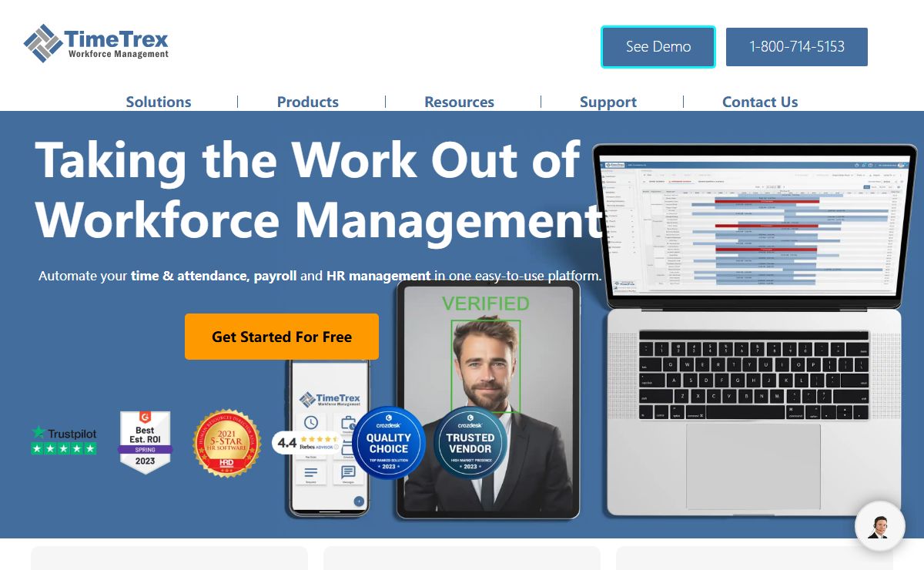The width and height of the screenshot is (924, 570).
Task: Open the See Demo button
Action: click(x=658, y=47)
